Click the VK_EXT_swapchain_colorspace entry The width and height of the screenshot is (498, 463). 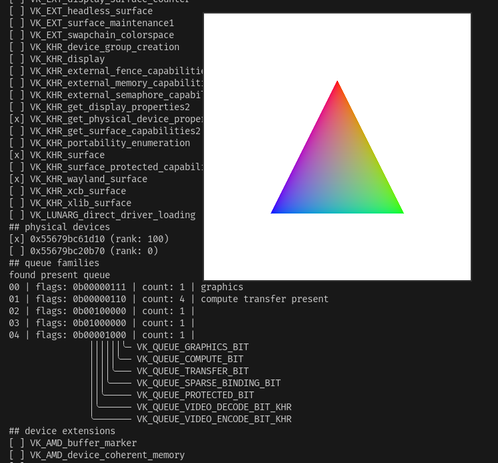(91, 35)
